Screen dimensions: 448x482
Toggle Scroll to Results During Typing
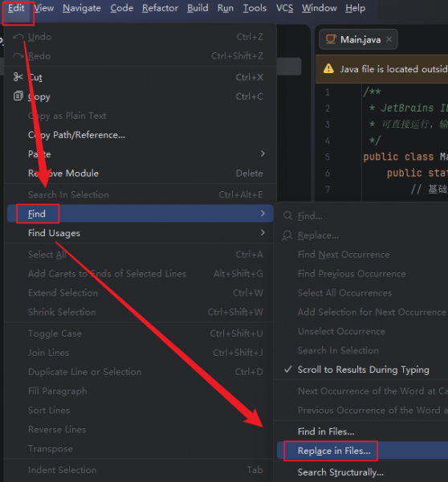[x=361, y=370]
